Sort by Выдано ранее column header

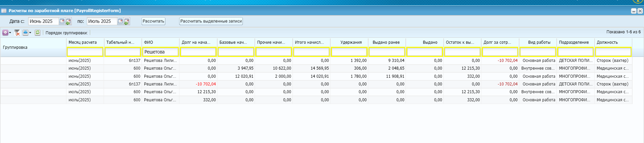pos(387,42)
